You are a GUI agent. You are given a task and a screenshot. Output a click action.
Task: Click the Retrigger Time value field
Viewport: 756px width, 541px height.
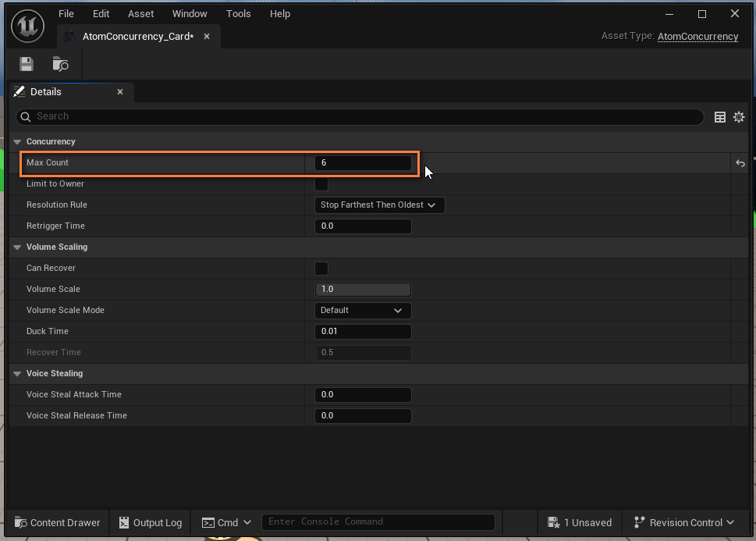coord(363,226)
